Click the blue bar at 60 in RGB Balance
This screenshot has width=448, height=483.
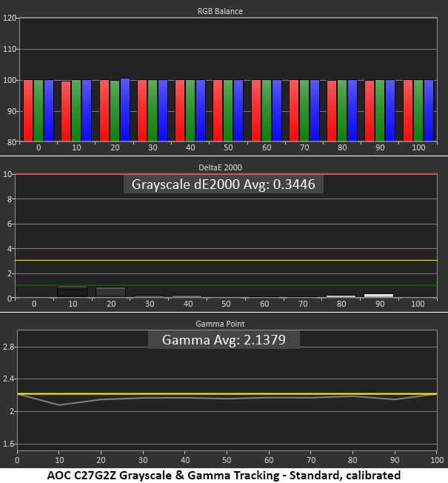[x=277, y=110]
